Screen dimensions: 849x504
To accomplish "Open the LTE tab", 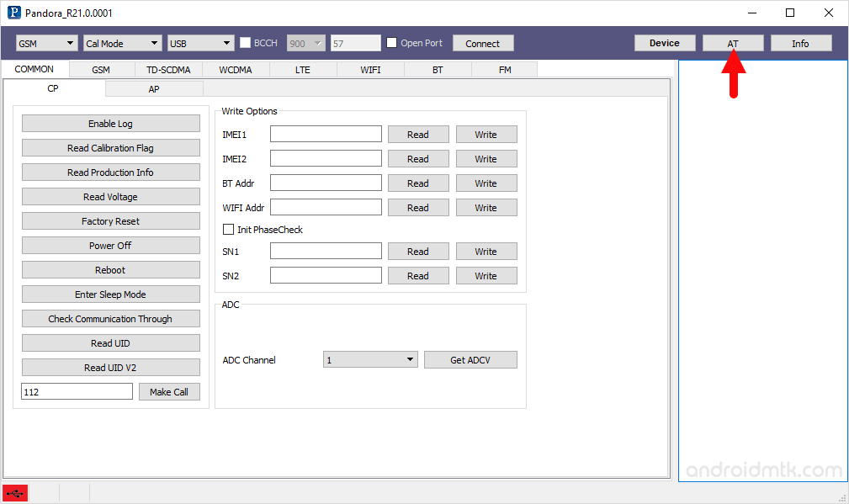I will point(302,70).
